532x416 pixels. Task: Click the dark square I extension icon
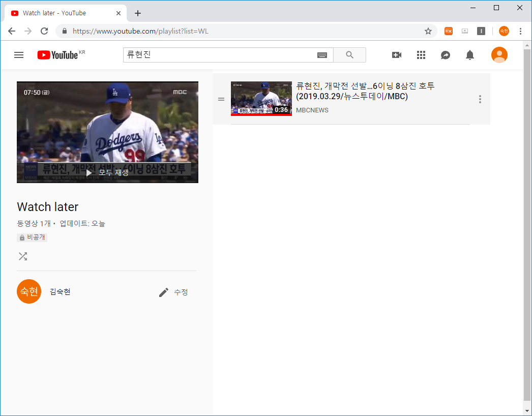tap(481, 31)
